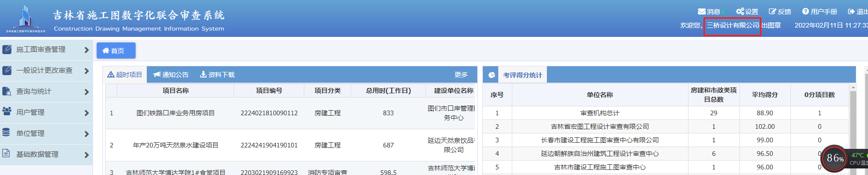The width and height of the screenshot is (868, 175).
Task: Click the 基础数据管理 document icon
Action: coord(7,154)
